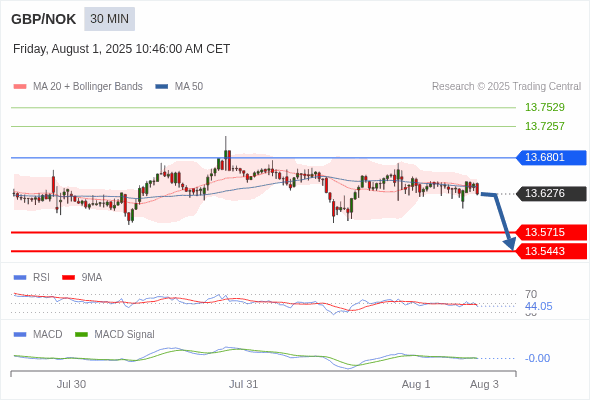The image size is (590, 400).
Task: Click the MACD legend label
Action: pyautogui.click(x=48, y=335)
